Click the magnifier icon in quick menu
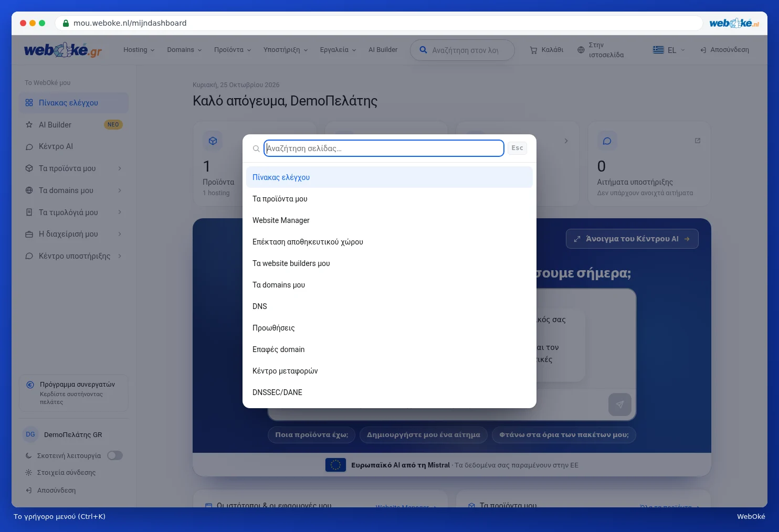 coord(256,148)
